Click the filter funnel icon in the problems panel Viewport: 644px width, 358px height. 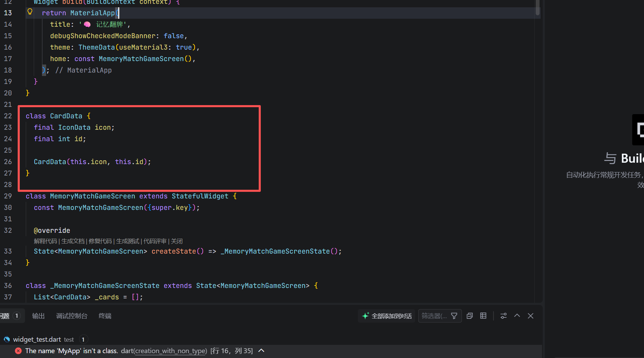click(454, 316)
